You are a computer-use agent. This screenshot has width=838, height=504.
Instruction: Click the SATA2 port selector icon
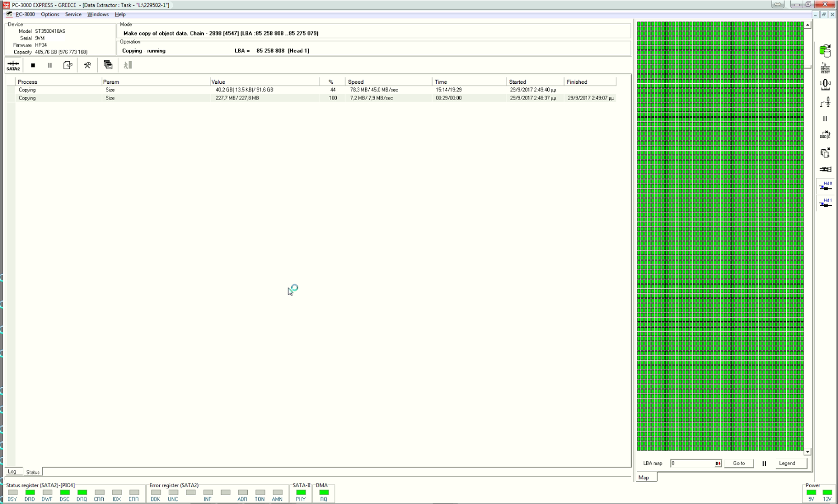(13, 65)
